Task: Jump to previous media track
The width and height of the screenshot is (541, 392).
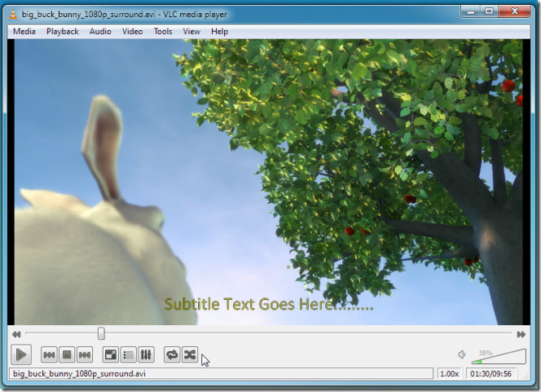Action: pyautogui.click(x=49, y=355)
